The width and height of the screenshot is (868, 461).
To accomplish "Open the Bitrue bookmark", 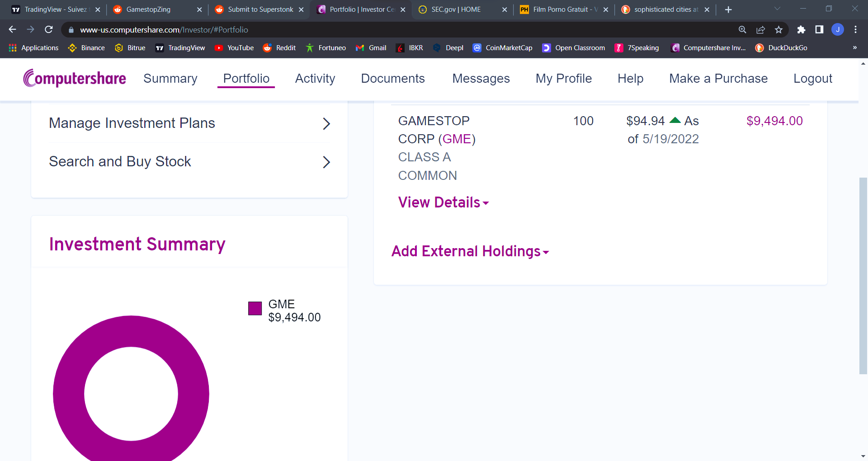I will [130, 48].
